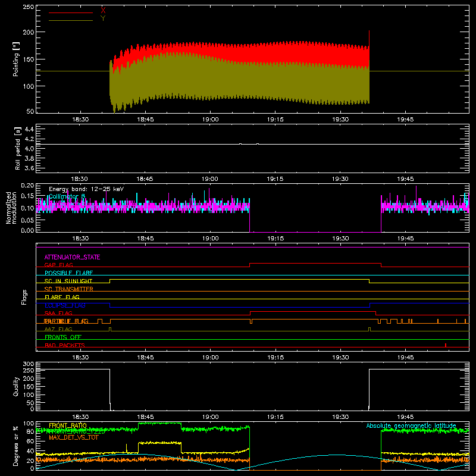Click the 'Flags' axis title

24,297
